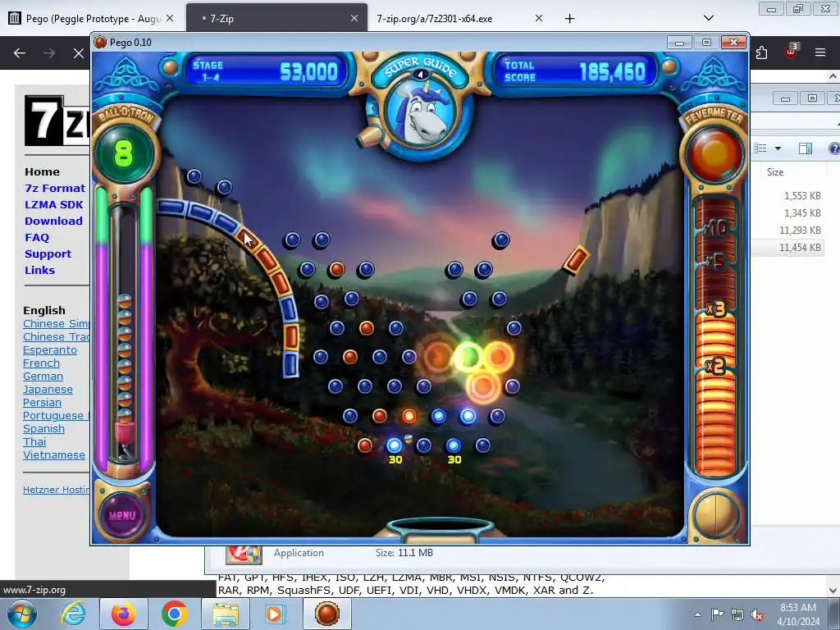This screenshot has height=630, width=840.
Task: Open the media player taskbar icon
Action: (276, 614)
